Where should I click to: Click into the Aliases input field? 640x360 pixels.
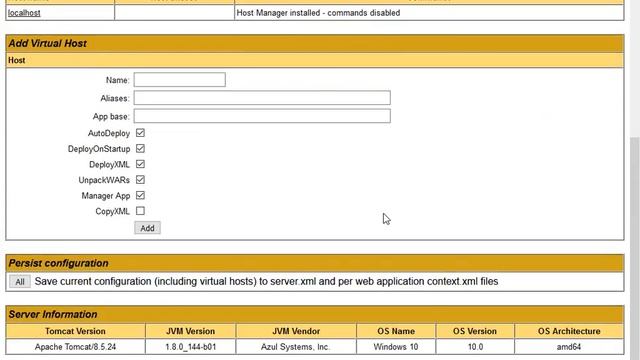[262, 98]
